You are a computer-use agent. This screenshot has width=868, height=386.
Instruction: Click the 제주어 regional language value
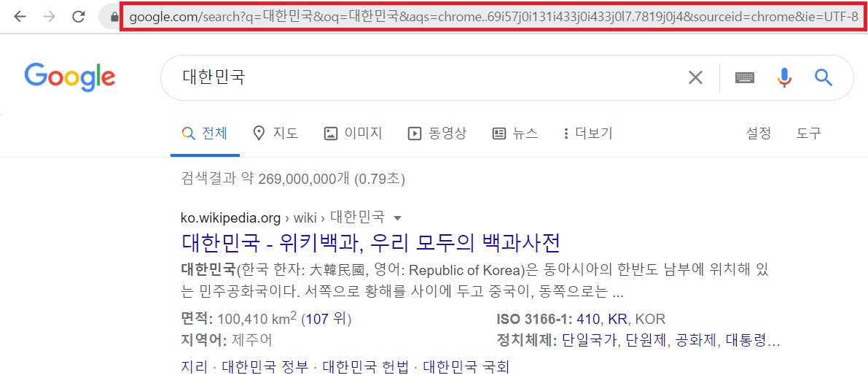pyautogui.click(x=252, y=339)
